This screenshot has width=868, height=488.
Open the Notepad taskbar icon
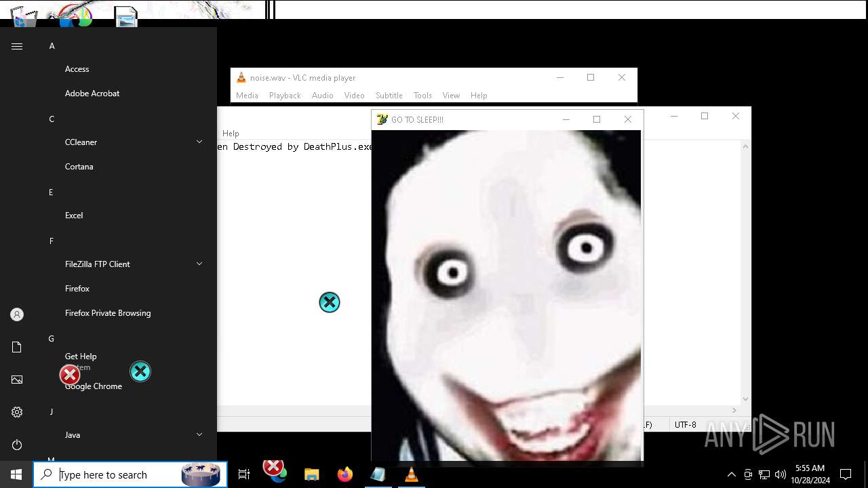pyautogui.click(x=378, y=474)
